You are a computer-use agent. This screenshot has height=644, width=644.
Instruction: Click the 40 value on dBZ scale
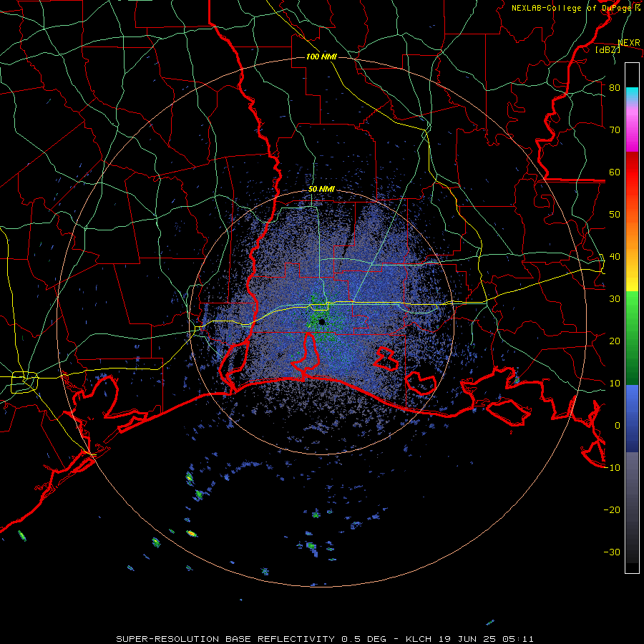(x=615, y=256)
